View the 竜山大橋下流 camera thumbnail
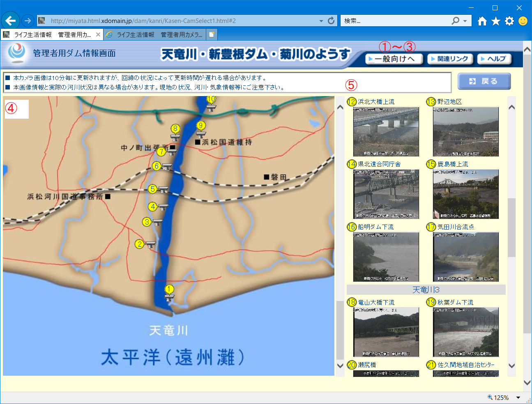This screenshot has height=404, width=532. click(x=386, y=332)
